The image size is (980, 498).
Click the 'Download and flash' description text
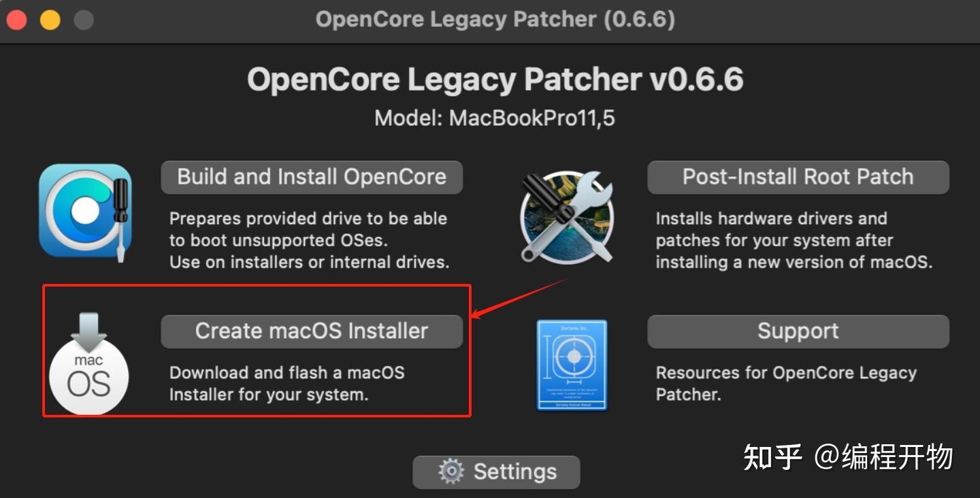[x=287, y=384]
